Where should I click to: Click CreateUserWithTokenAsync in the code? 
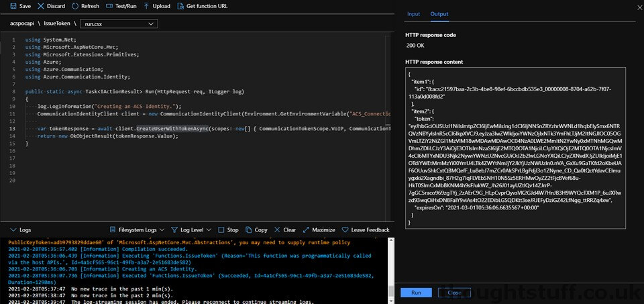[x=172, y=129]
